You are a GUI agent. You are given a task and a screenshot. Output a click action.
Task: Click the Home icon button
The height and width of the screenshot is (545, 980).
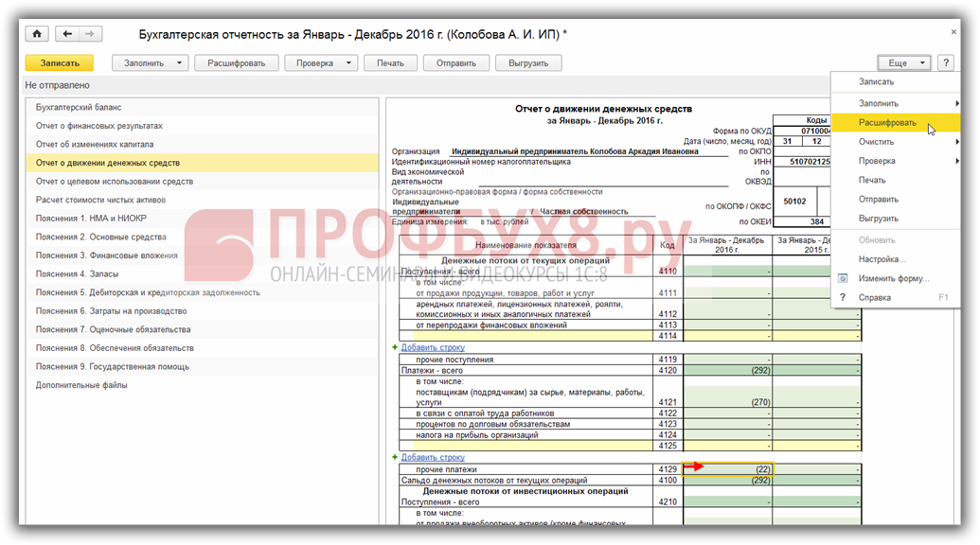point(37,34)
